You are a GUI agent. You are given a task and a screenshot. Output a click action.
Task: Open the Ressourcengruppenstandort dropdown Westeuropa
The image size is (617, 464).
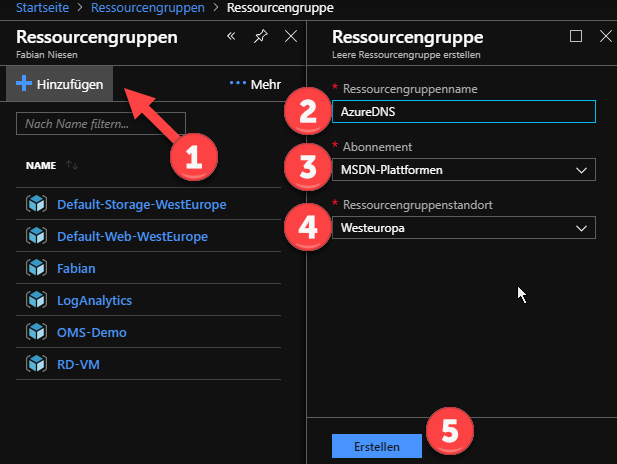tap(464, 227)
